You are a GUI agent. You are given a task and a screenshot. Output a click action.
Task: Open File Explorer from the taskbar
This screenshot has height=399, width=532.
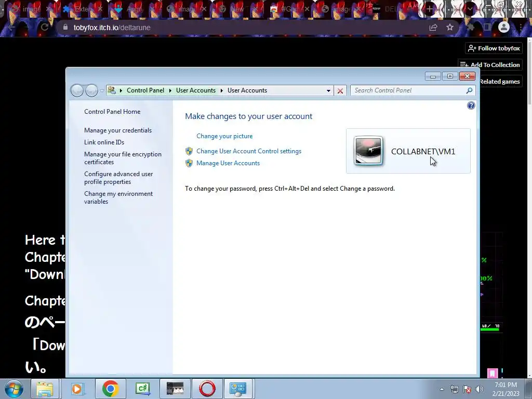(x=45, y=389)
